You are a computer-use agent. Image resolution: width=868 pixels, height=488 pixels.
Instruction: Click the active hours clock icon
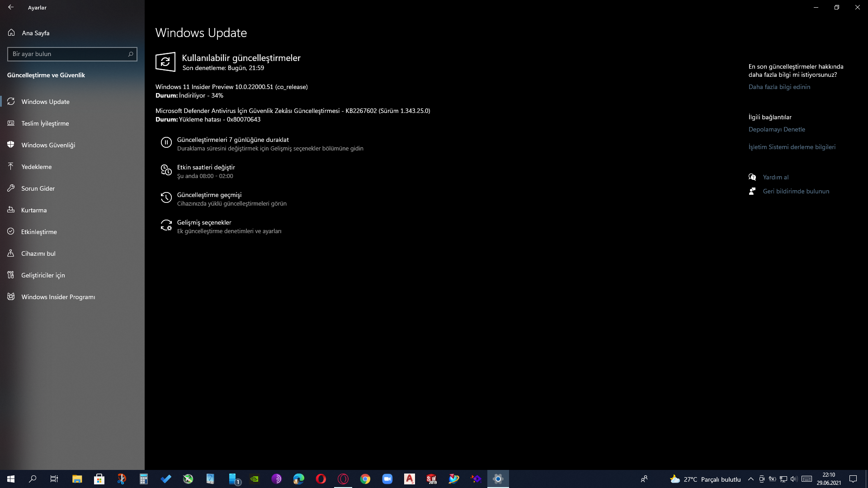[x=166, y=170]
